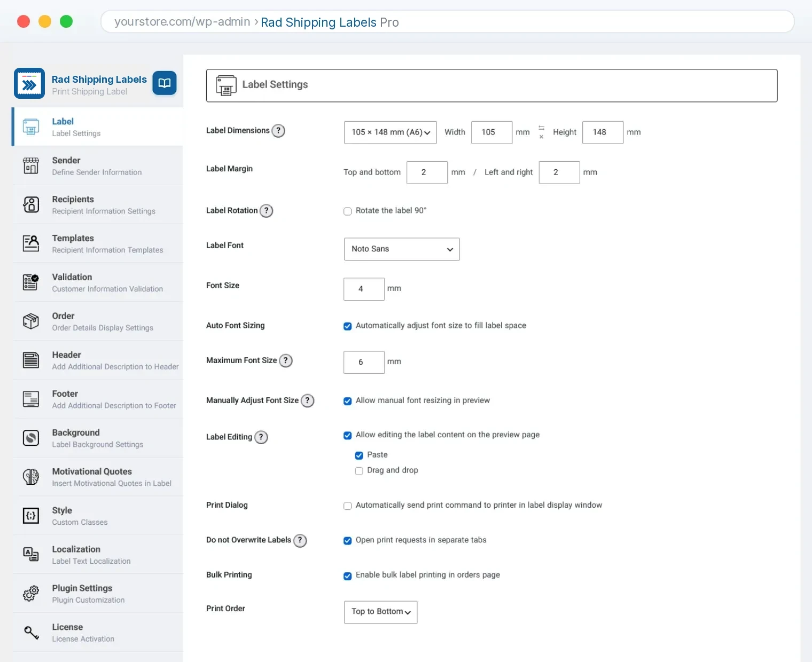Go to Sender settings tab
The height and width of the screenshot is (662, 812).
pos(98,166)
